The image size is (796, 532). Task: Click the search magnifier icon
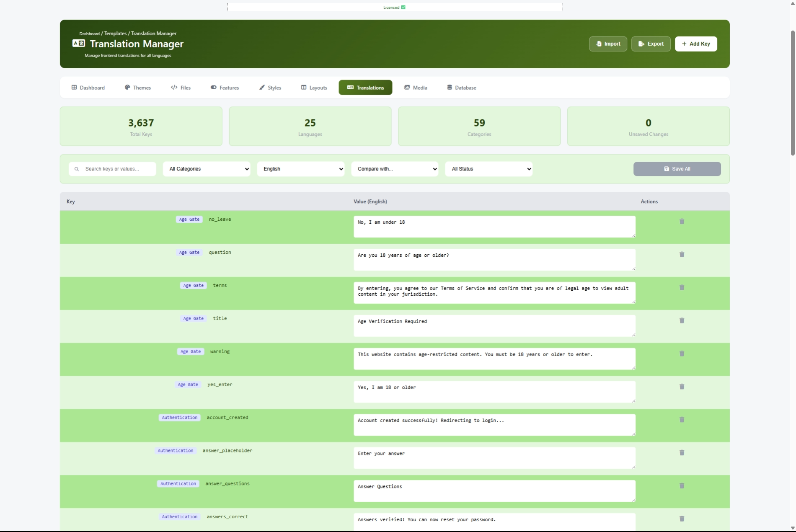pos(77,169)
